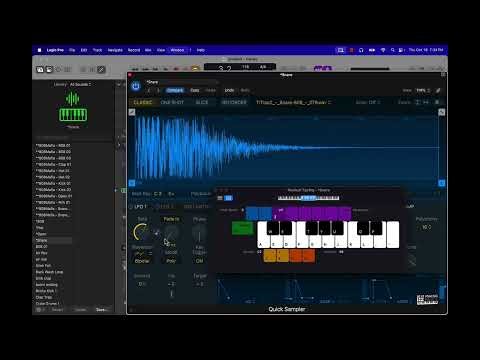The height and width of the screenshot is (360, 480).
Task: Open Spotlight search in menu bar
Action: (x=392, y=50)
